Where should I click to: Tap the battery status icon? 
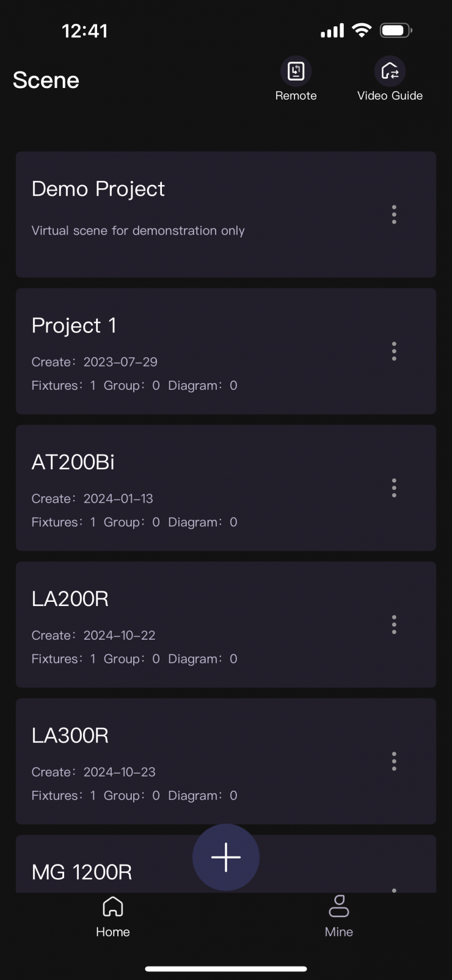tap(396, 31)
